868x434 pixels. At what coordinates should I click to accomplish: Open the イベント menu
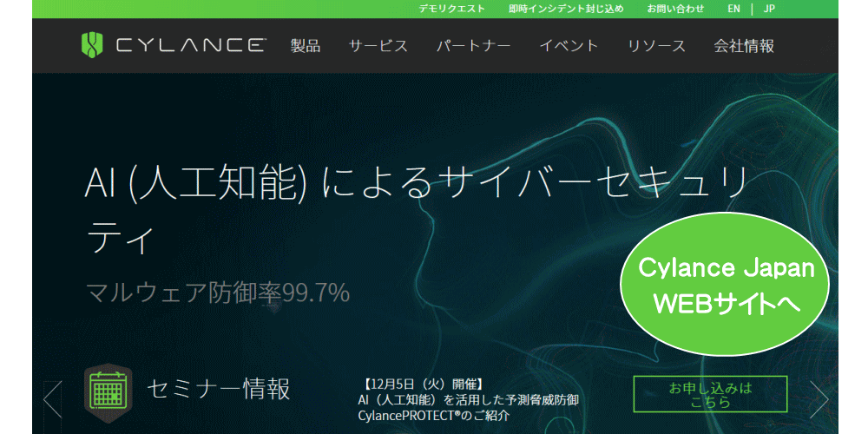pyautogui.click(x=569, y=46)
